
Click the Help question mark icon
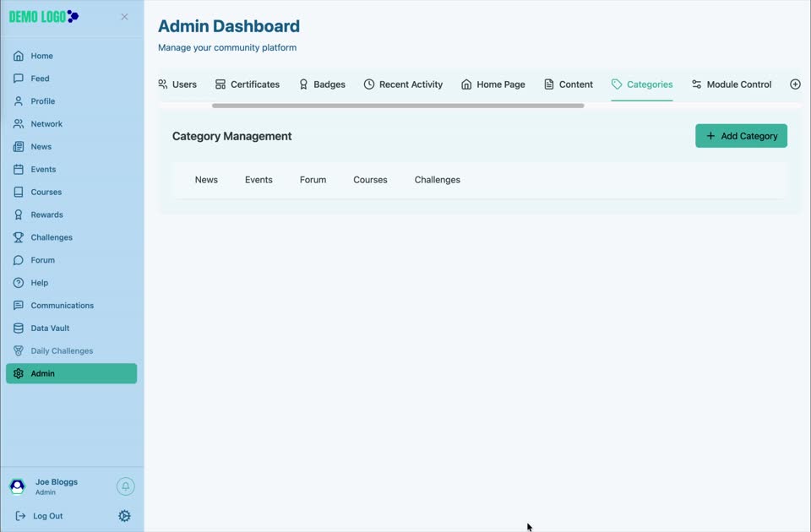[x=18, y=283]
